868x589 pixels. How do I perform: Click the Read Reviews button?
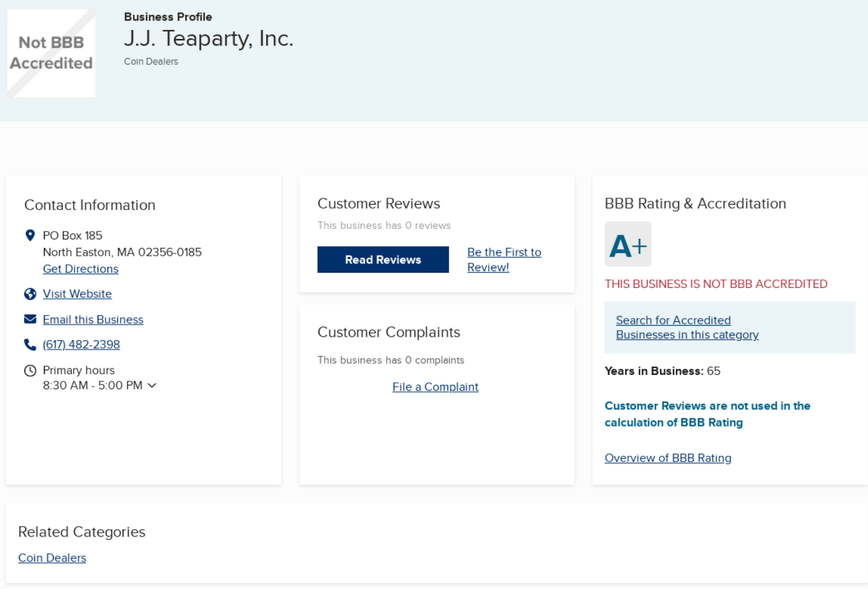383,259
